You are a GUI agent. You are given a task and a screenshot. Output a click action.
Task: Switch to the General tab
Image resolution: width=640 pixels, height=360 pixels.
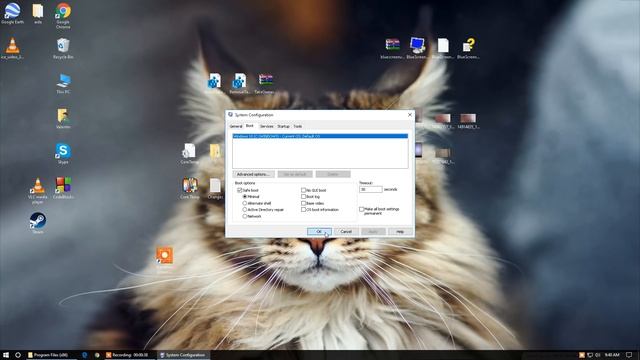[236, 127]
